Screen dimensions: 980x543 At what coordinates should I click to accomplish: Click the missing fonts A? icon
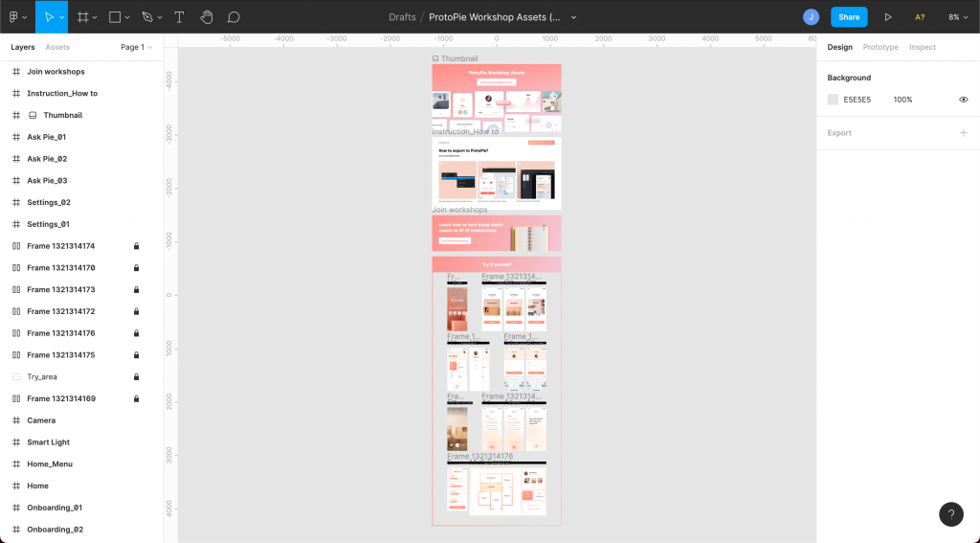pyautogui.click(x=920, y=17)
